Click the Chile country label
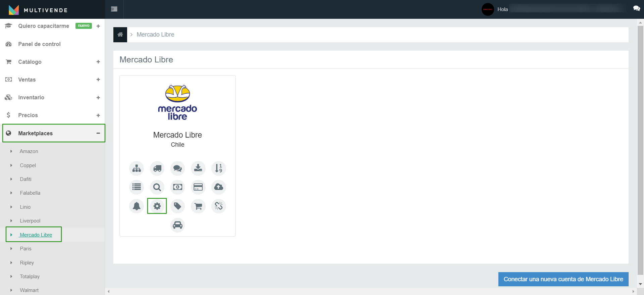This screenshot has height=295, width=644. point(177,145)
